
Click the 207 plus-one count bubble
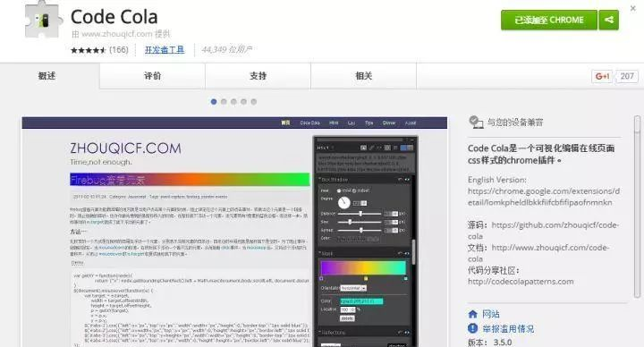tap(627, 76)
